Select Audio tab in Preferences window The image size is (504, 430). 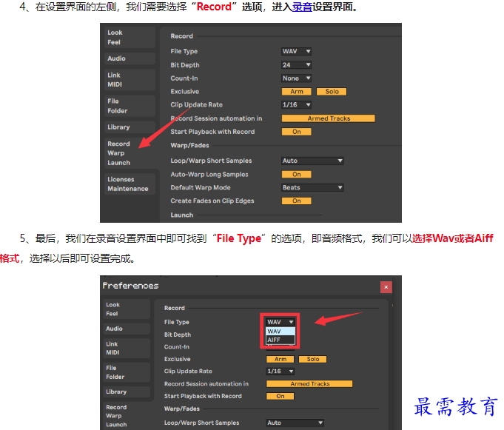[x=127, y=329]
